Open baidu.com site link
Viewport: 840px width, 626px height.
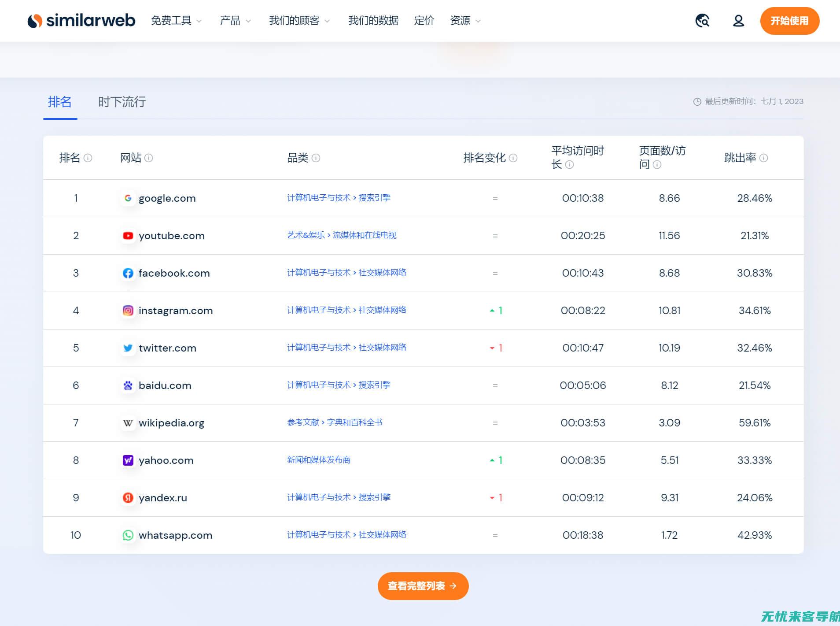click(165, 385)
